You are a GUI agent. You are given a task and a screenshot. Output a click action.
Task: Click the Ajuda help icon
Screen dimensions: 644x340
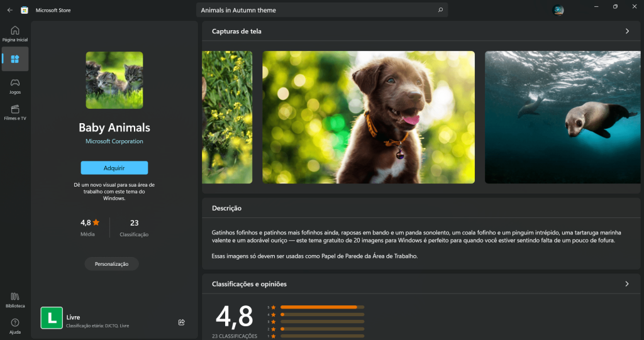[x=15, y=326]
